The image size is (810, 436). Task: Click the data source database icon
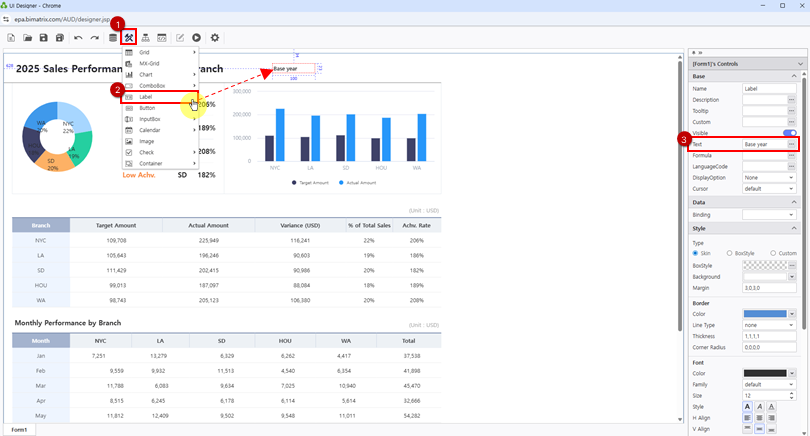pyautogui.click(x=112, y=38)
